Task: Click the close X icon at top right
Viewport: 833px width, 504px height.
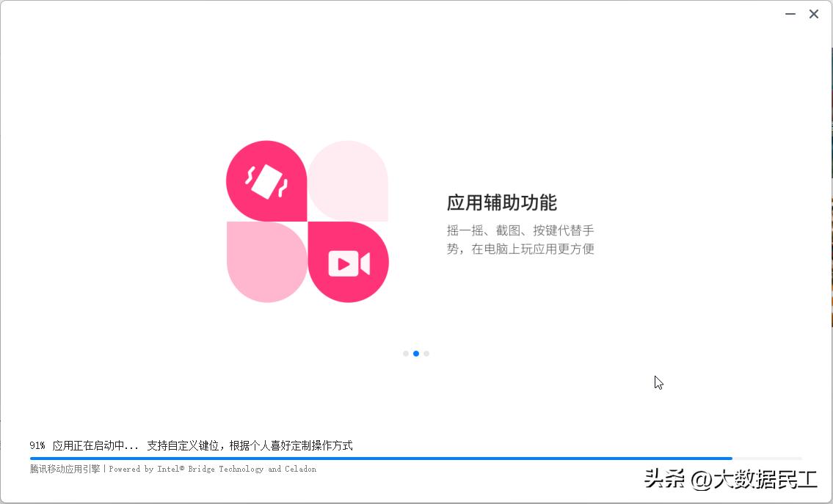Action: coord(814,14)
